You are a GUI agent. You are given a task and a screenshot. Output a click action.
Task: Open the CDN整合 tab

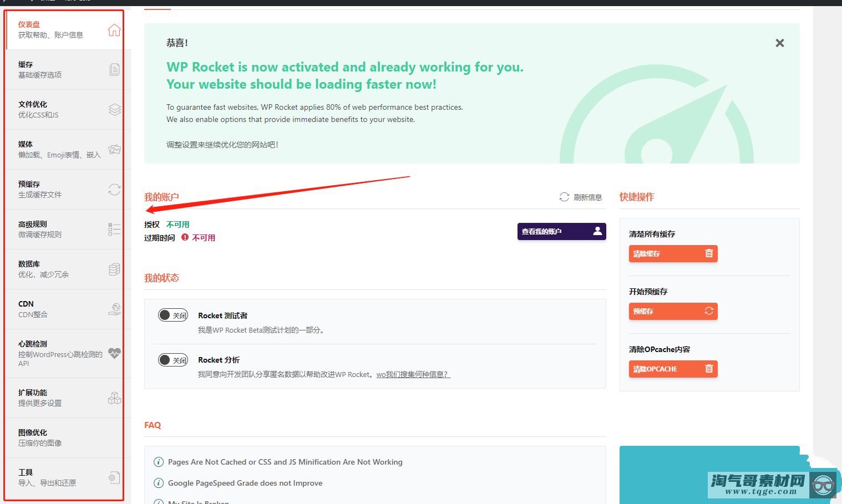(68, 309)
